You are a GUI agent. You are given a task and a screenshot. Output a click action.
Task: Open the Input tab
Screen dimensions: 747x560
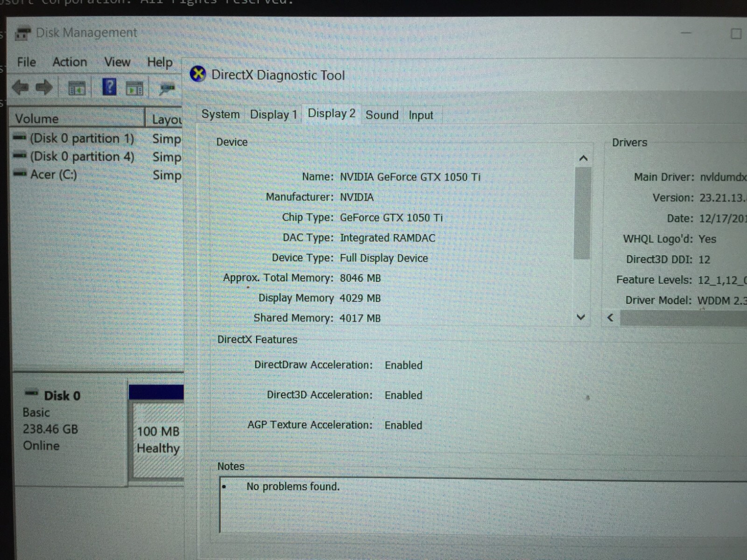click(x=421, y=115)
